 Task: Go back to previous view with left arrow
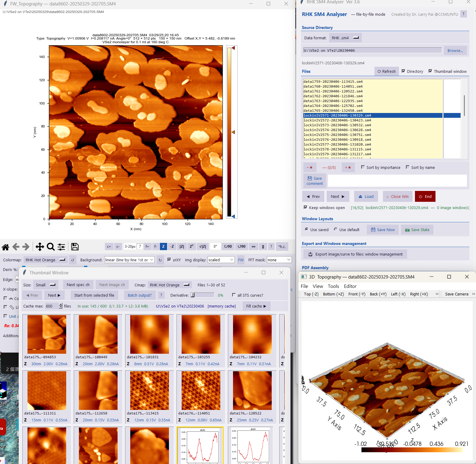[16, 247]
